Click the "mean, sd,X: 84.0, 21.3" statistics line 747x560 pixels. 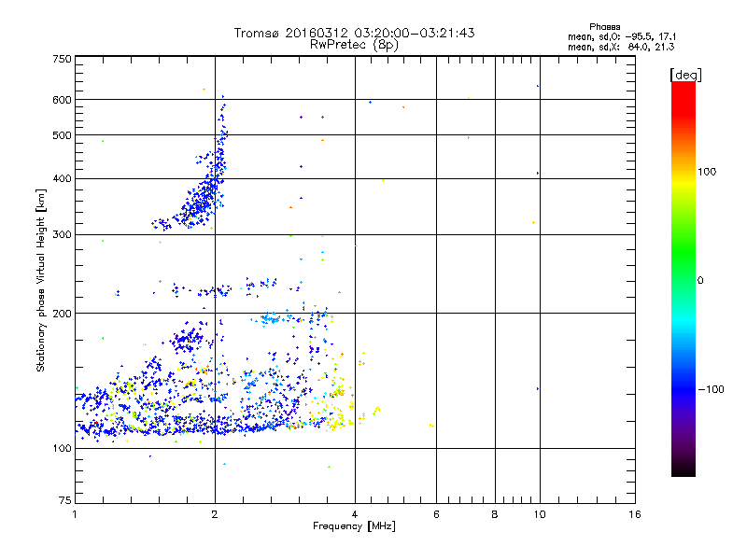click(621, 47)
